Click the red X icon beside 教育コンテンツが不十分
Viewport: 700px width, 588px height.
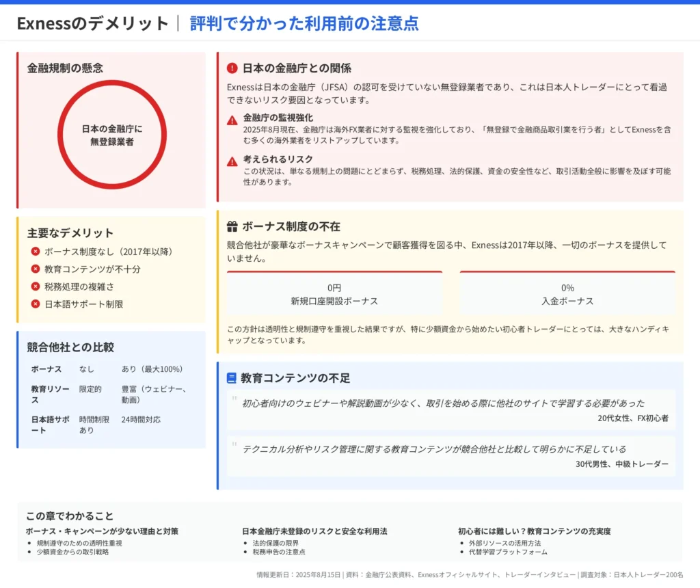36,269
